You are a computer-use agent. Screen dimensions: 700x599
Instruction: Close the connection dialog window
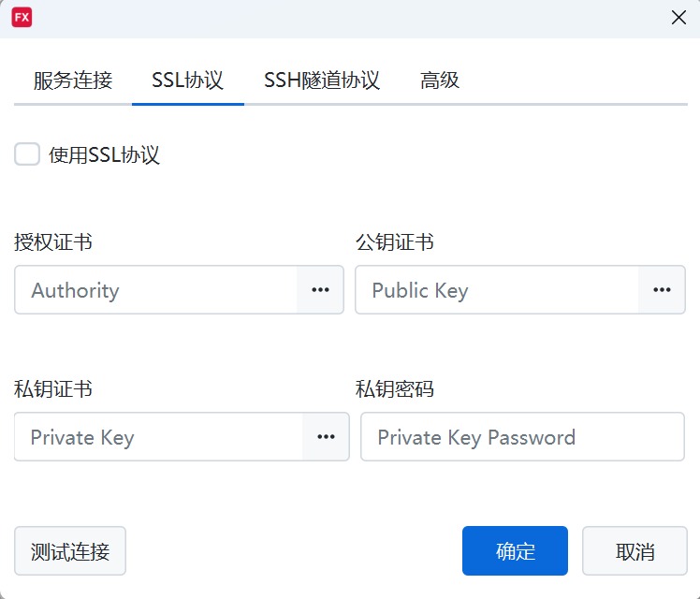pyautogui.click(x=678, y=18)
